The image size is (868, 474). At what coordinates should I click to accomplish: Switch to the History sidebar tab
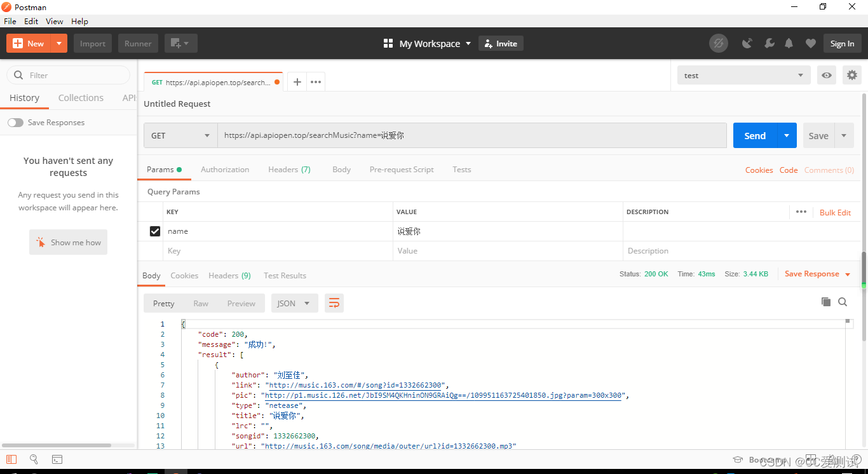click(24, 98)
